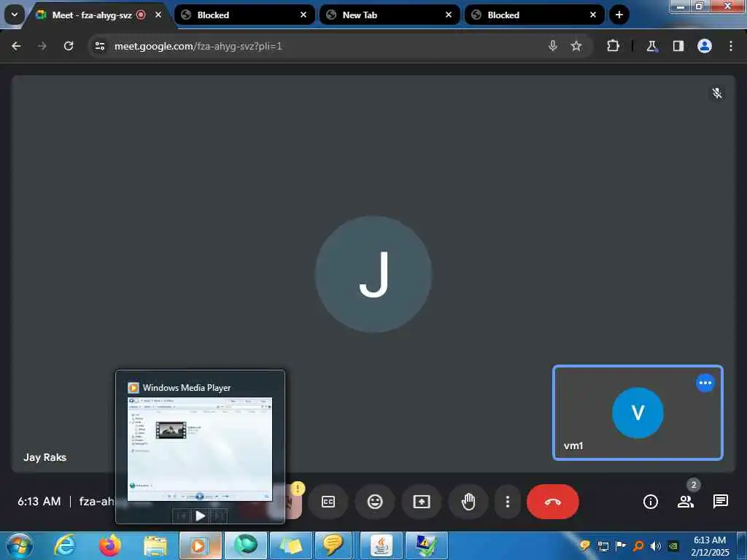Open the Windows Media Player thumbnail preview
The height and width of the screenshot is (560, 747).
[200, 449]
